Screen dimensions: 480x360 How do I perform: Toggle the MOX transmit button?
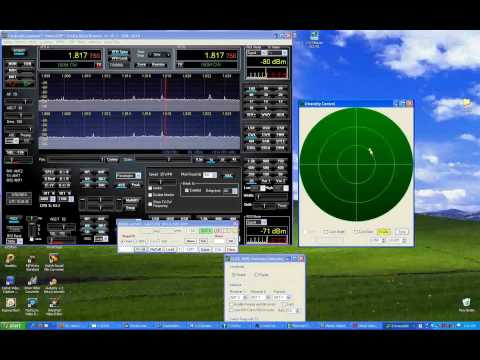pyautogui.click(x=12, y=71)
